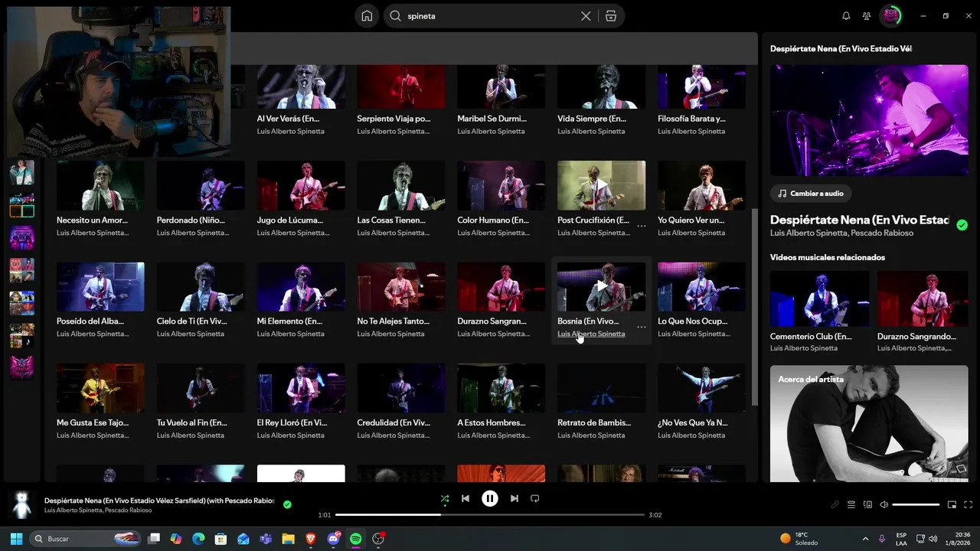Open 'Al Ver Verás' video title
The image size is (980, 551).
coord(288,119)
